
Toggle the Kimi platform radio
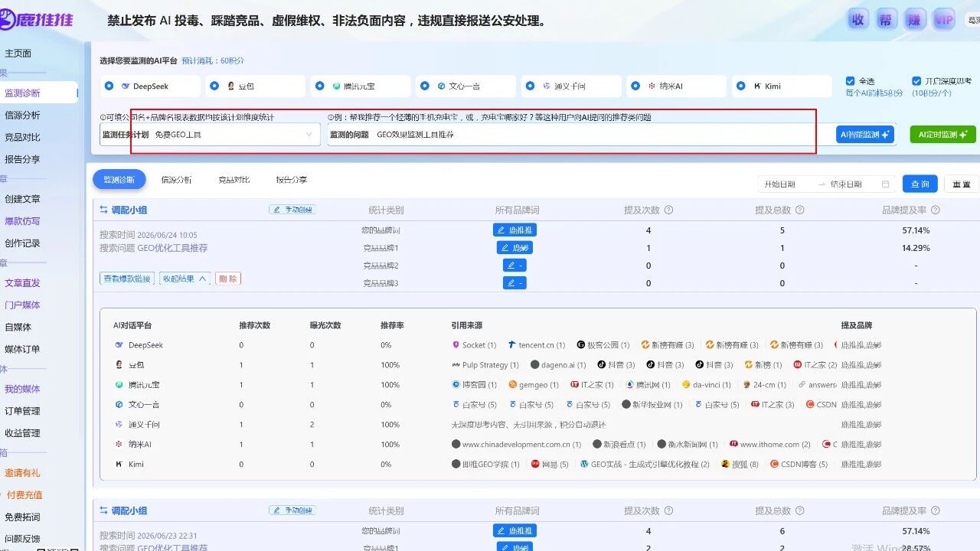(x=740, y=86)
